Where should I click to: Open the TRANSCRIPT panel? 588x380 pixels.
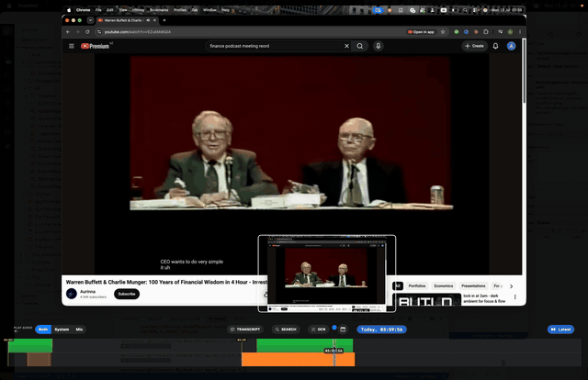tap(245, 330)
